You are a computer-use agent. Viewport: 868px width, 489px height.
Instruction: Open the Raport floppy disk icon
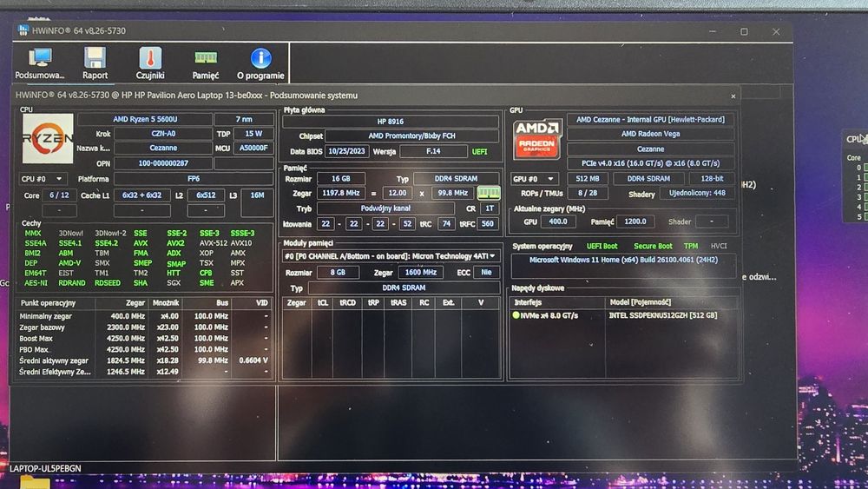95,63
